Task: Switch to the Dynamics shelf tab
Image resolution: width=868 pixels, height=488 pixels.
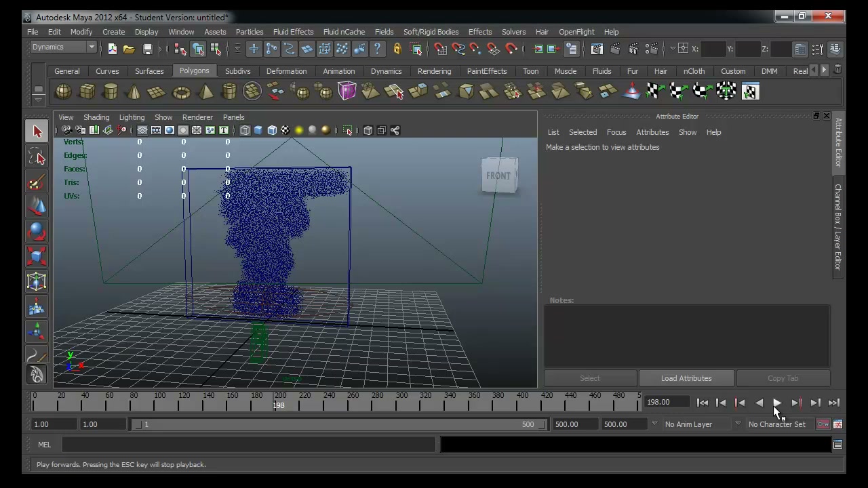Action: (x=386, y=71)
